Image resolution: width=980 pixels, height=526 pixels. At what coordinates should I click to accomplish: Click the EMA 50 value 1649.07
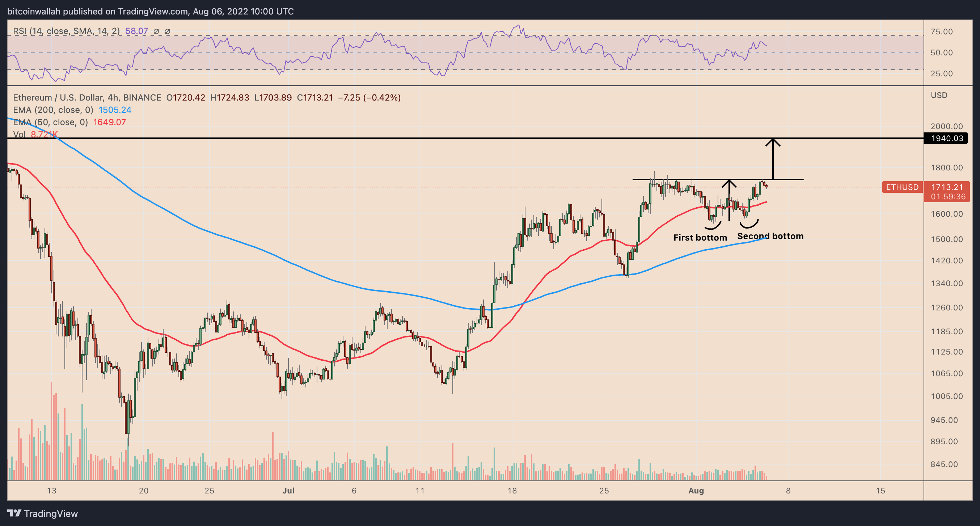coord(110,122)
